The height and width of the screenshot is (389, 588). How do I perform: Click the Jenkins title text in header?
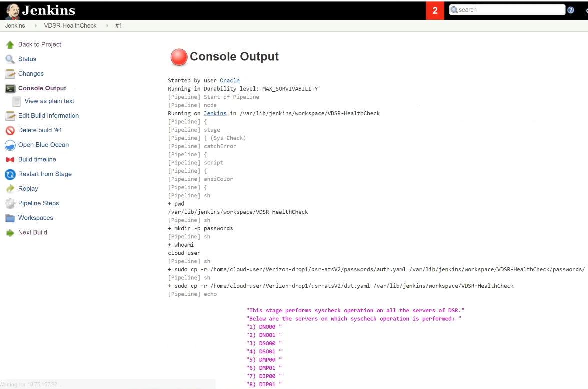(x=49, y=10)
